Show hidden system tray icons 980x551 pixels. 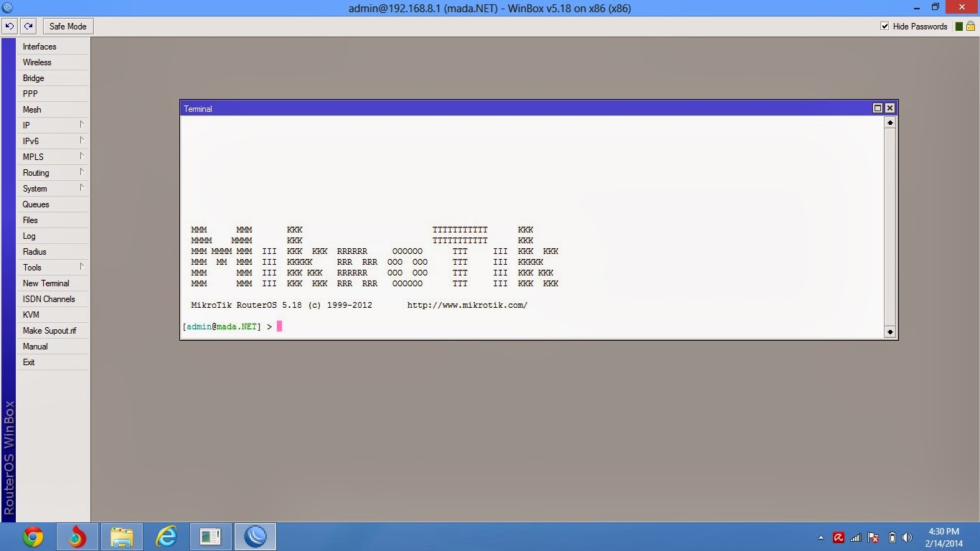[821, 537]
